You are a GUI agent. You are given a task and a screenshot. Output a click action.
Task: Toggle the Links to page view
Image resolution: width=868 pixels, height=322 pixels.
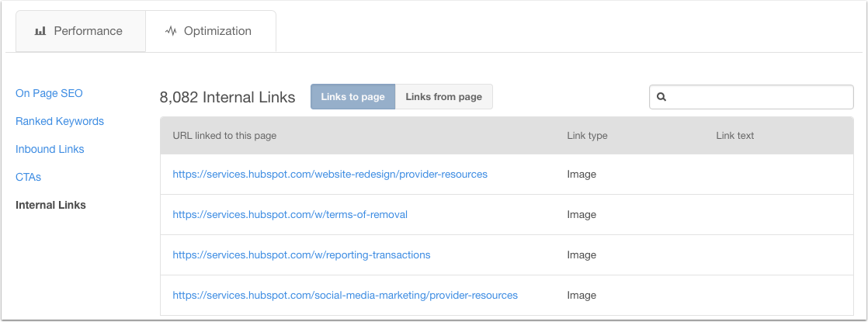[x=352, y=97]
